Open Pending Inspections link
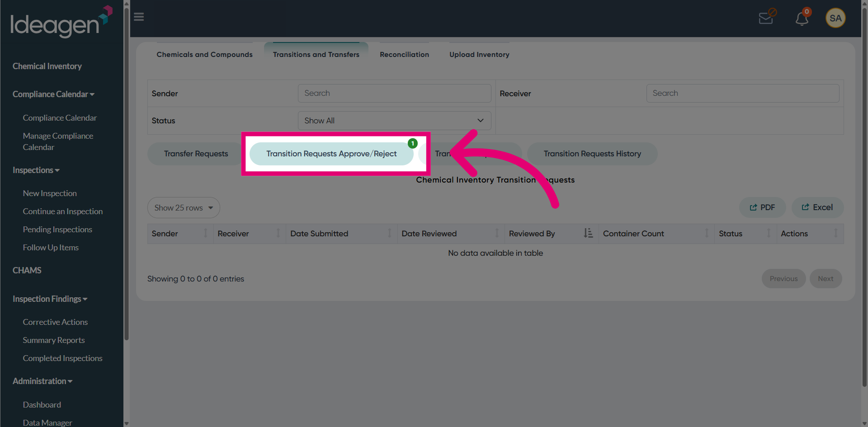This screenshot has width=868, height=427. pyautogui.click(x=57, y=229)
